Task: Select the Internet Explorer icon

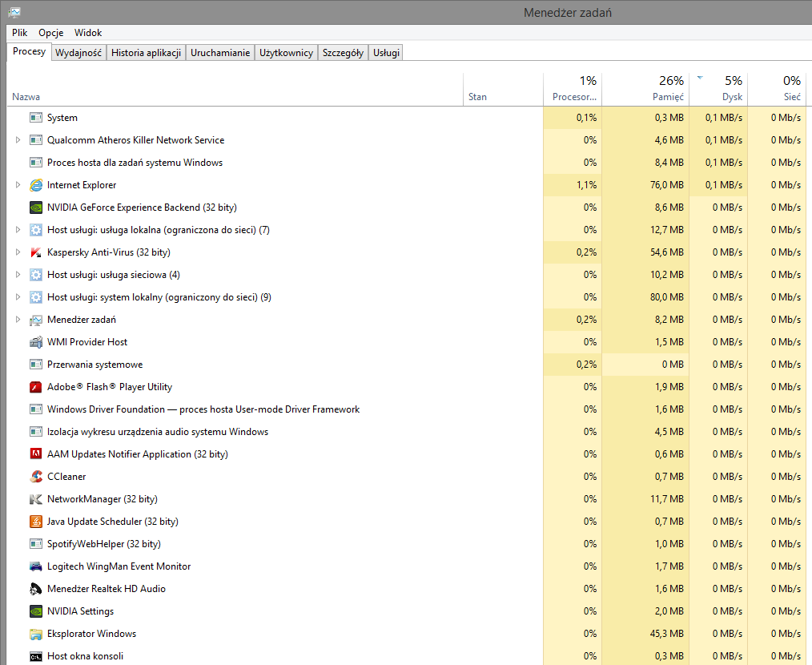Action: pyautogui.click(x=36, y=185)
